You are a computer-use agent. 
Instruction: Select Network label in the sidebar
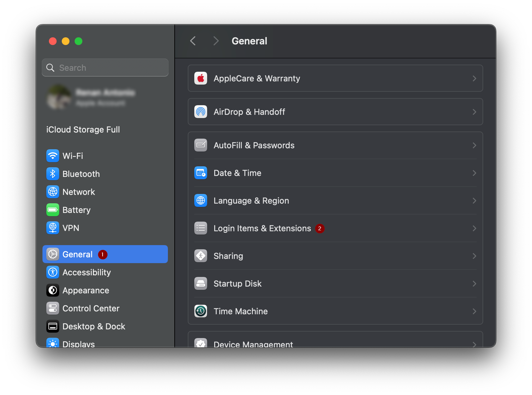79,192
